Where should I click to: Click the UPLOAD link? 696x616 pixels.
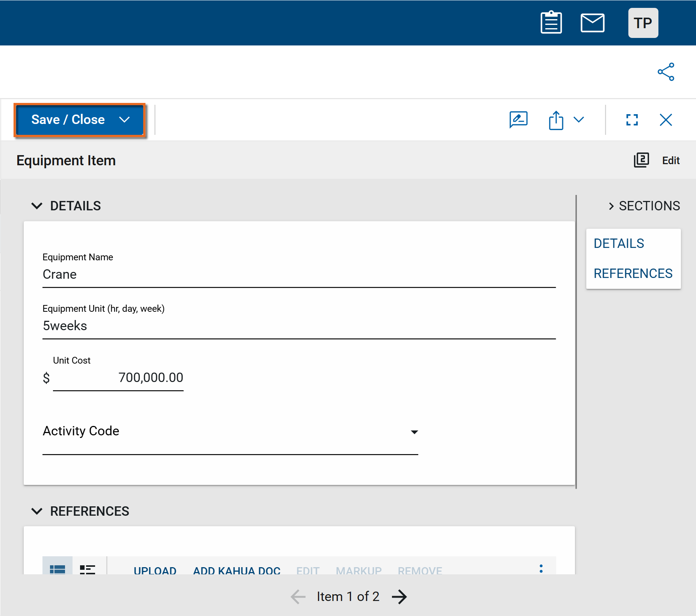pyautogui.click(x=155, y=570)
